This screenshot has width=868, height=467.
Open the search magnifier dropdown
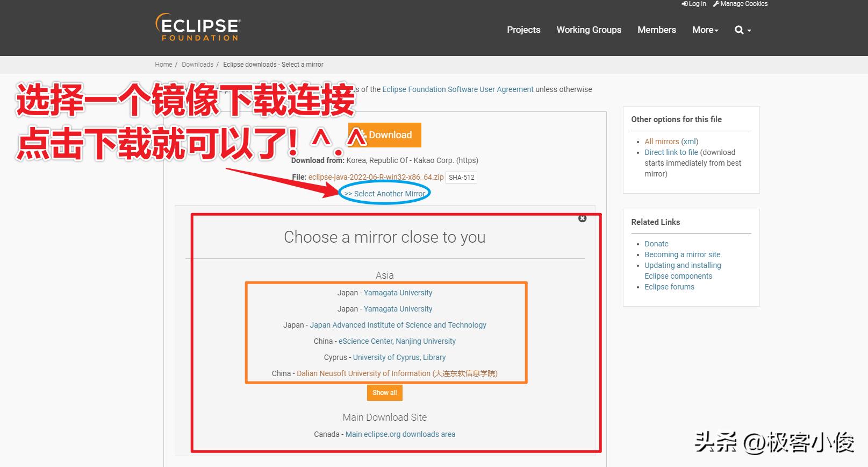tap(743, 30)
